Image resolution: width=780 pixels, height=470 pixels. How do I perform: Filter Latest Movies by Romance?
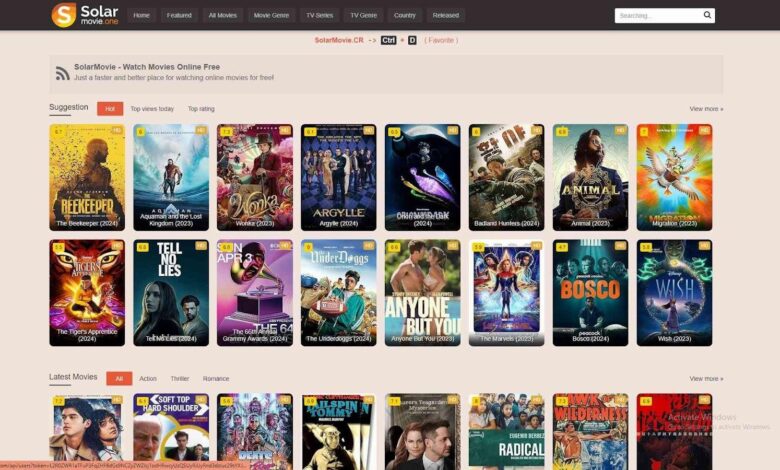tap(216, 378)
